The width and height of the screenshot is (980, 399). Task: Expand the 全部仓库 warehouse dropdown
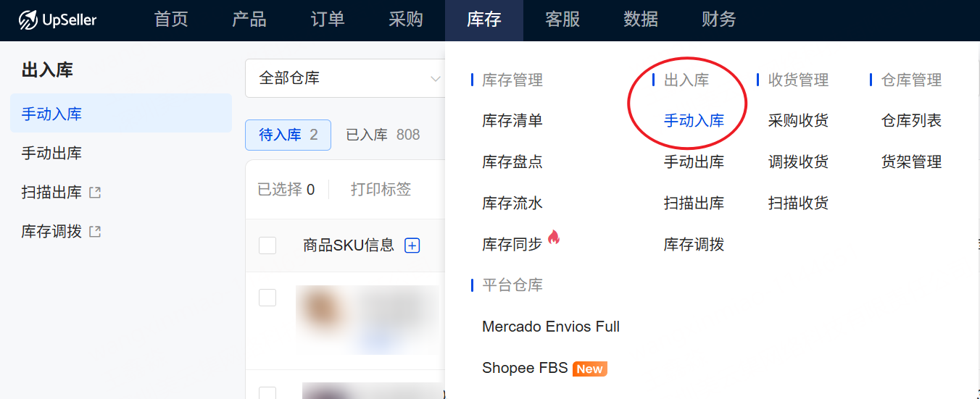[345, 78]
